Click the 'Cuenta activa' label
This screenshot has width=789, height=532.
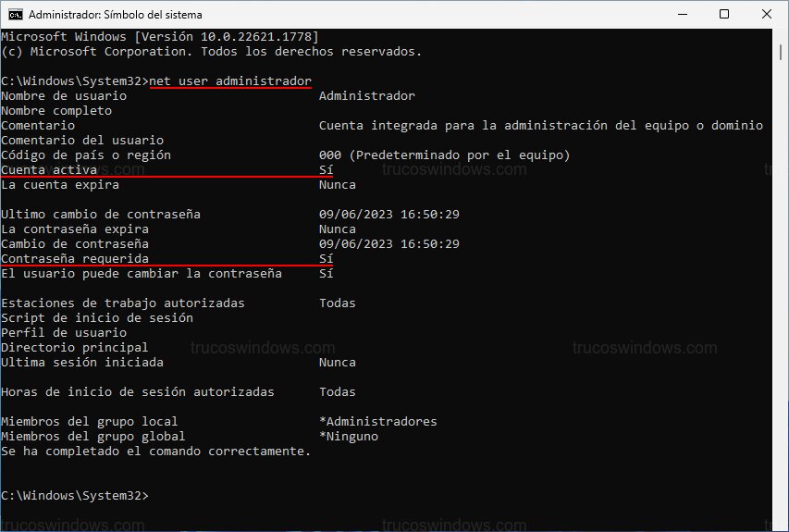(x=49, y=169)
